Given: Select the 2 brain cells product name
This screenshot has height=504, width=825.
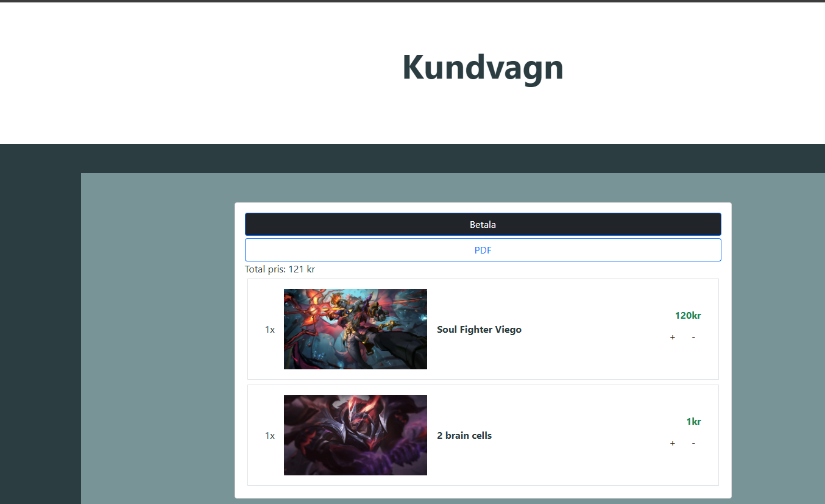Looking at the screenshot, I should click(x=464, y=436).
